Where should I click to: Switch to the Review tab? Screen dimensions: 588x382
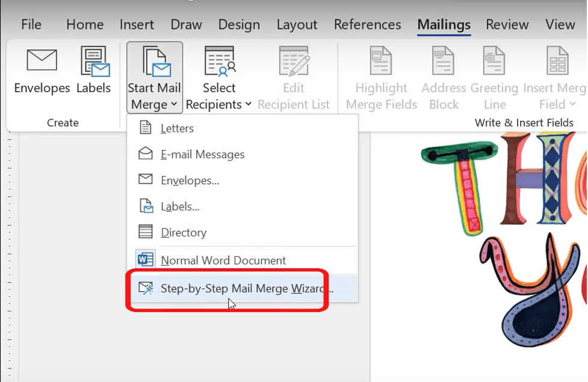click(507, 25)
